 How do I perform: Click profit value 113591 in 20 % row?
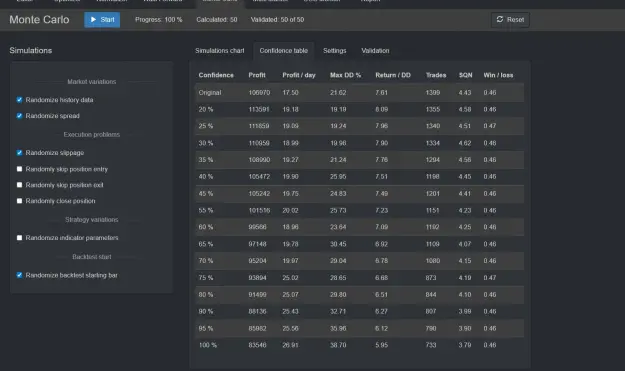click(x=259, y=109)
